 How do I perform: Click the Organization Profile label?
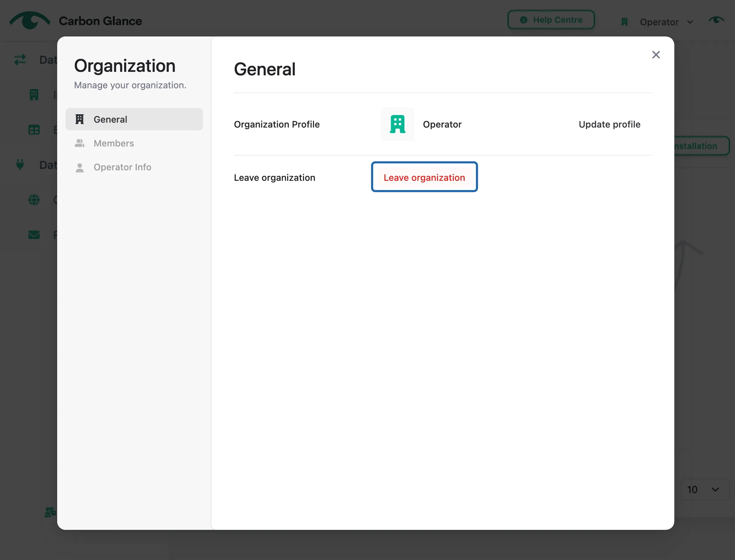click(x=277, y=124)
